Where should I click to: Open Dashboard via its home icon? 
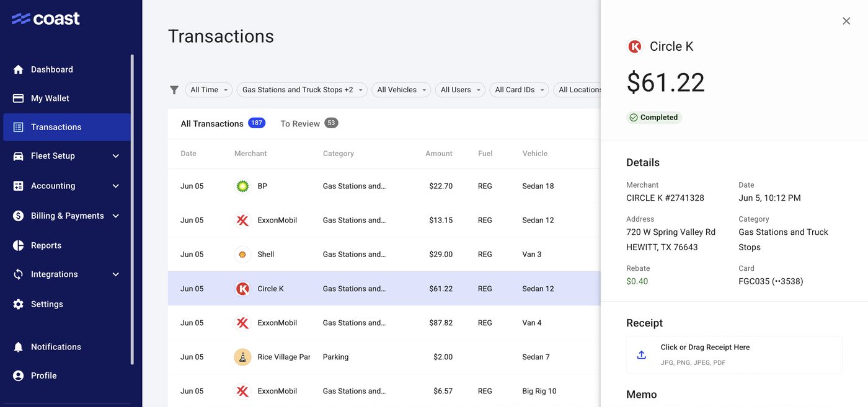(19, 69)
